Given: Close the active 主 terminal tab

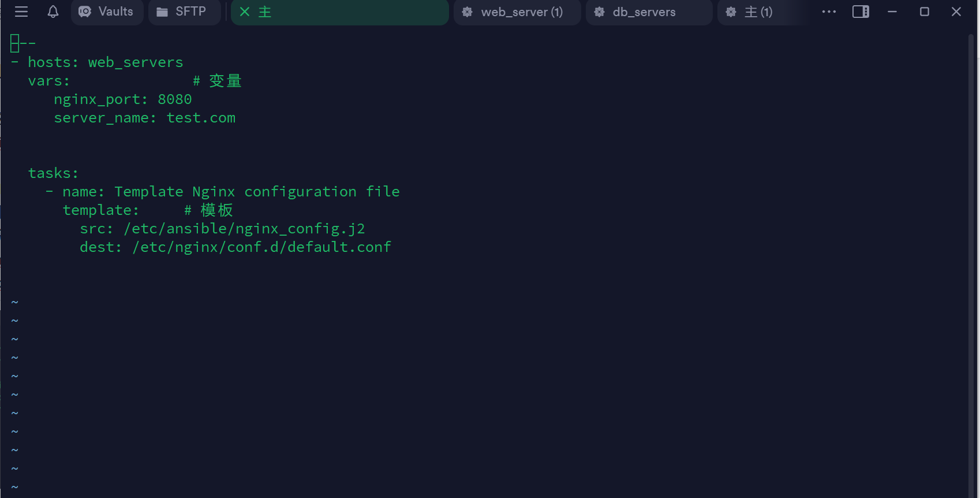Looking at the screenshot, I should 245,12.
